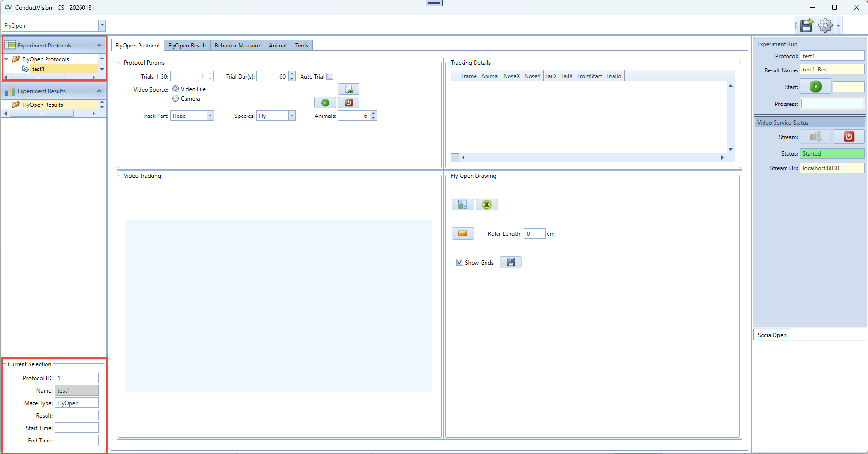Screen dimensions: 868x454
Task: Switch to the Behavior Measure tab
Action: [x=237, y=46]
